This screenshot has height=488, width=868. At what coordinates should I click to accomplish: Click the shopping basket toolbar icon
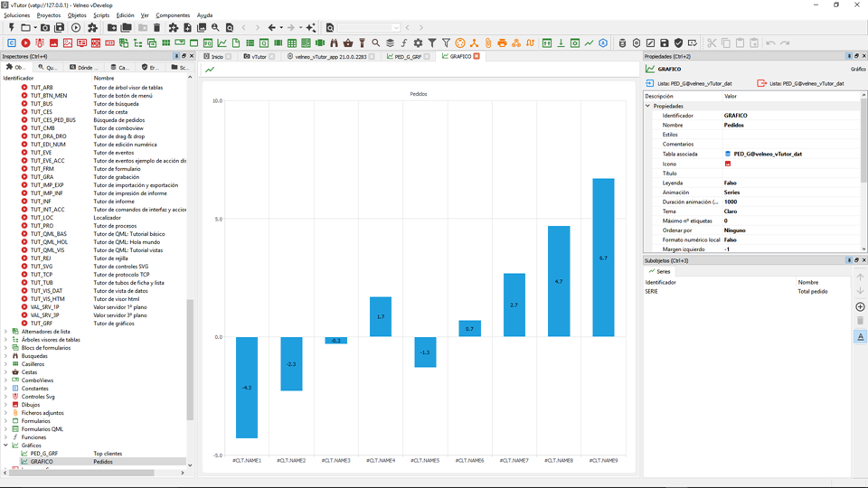pyautogui.click(x=348, y=42)
